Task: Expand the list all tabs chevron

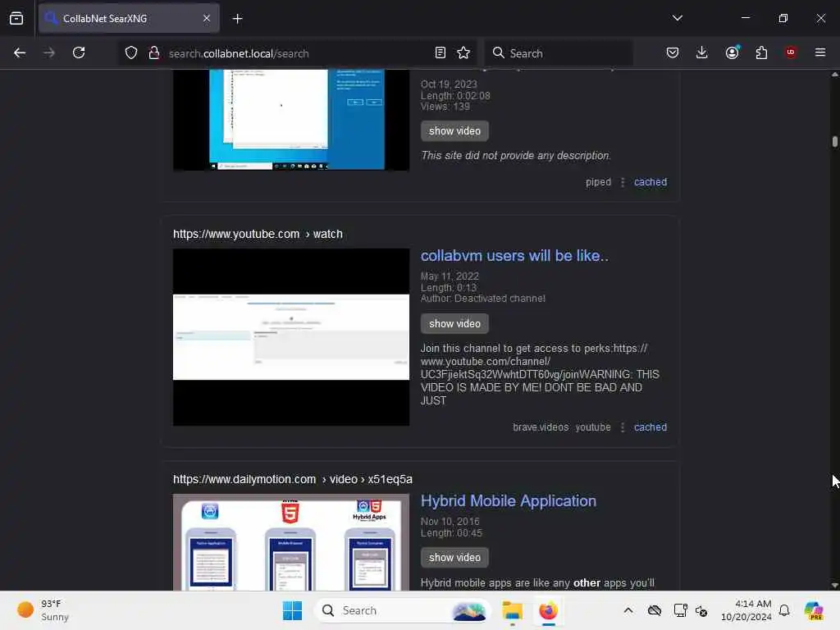Action: click(677, 18)
